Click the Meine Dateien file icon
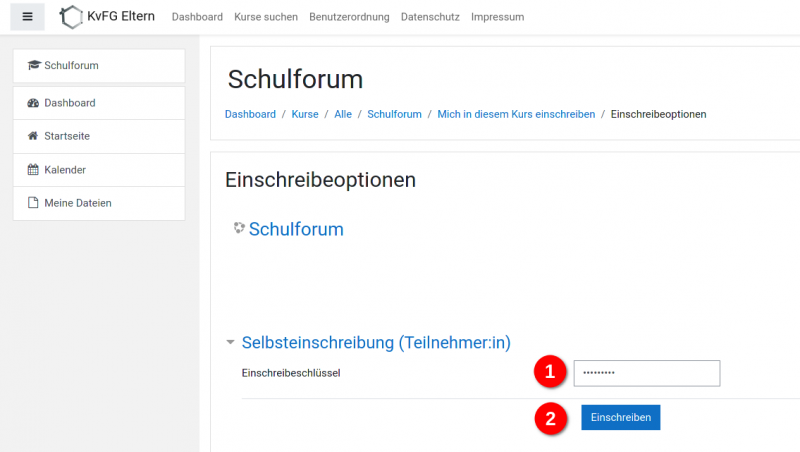The width and height of the screenshot is (800, 452). pyautogui.click(x=33, y=203)
